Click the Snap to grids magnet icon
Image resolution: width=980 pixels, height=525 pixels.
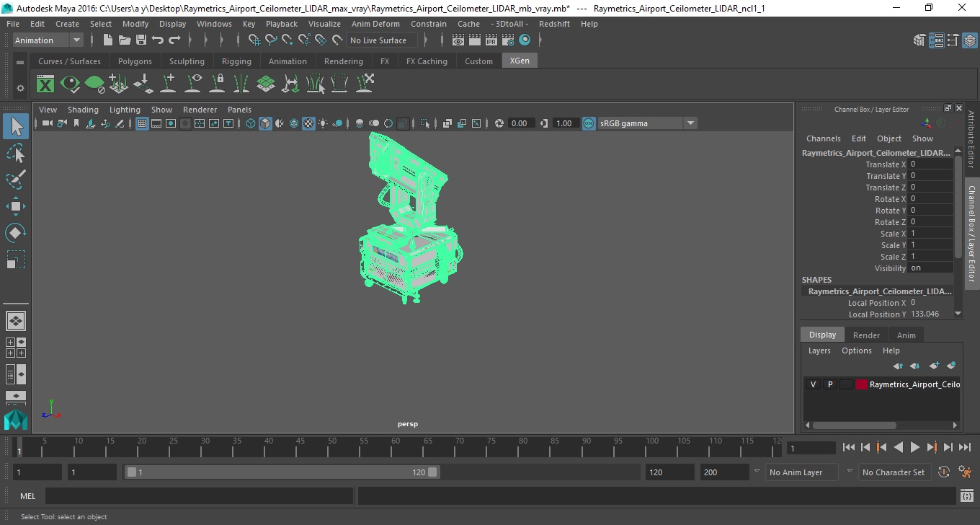click(x=254, y=40)
